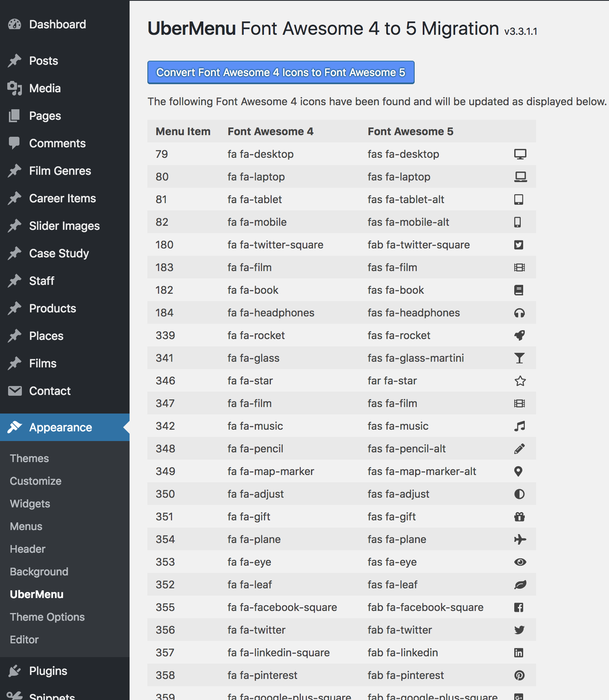Click the pencil icon in row 348
Image resolution: width=609 pixels, height=700 pixels.
tap(520, 449)
